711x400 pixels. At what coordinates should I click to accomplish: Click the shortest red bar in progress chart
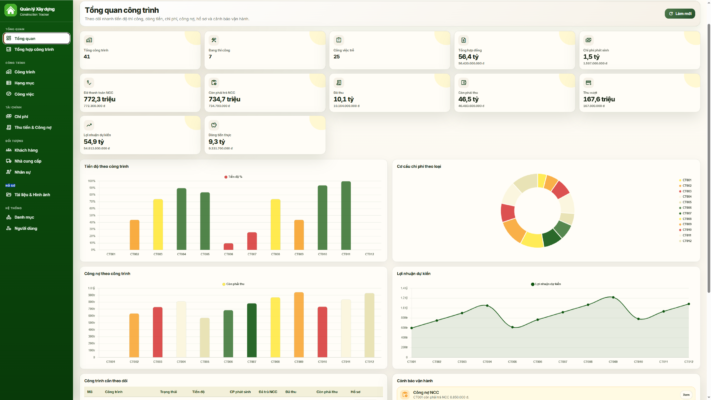(x=229, y=247)
